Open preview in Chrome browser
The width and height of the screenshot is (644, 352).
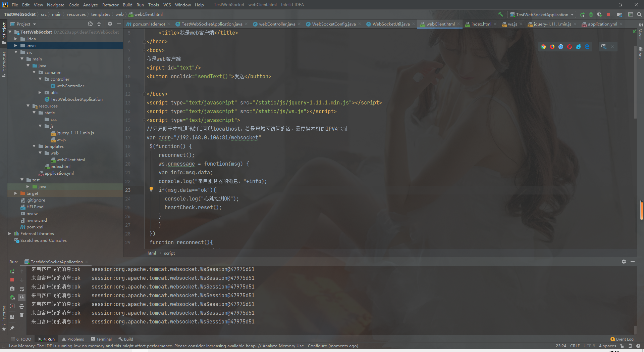pos(543,47)
